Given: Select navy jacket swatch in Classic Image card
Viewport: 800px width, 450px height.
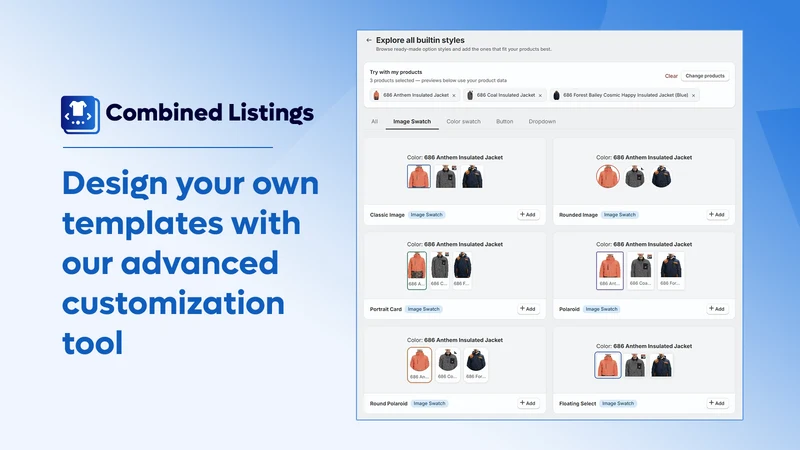Looking at the screenshot, I should [x=472, y=177].
